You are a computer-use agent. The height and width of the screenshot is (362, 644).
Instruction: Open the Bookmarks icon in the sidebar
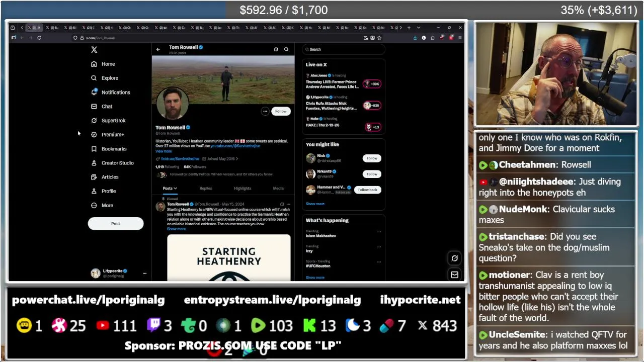coord(94,149)
